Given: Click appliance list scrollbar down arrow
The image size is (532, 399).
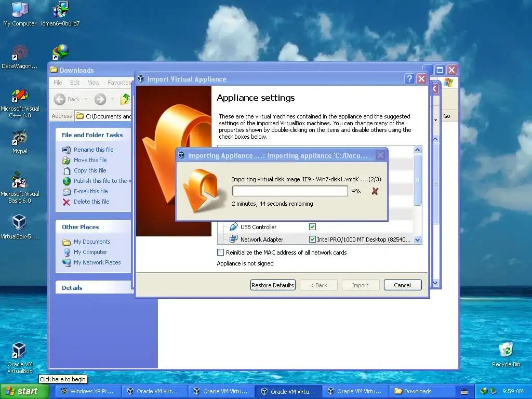Looking at the screenshot, I should 418,240.
